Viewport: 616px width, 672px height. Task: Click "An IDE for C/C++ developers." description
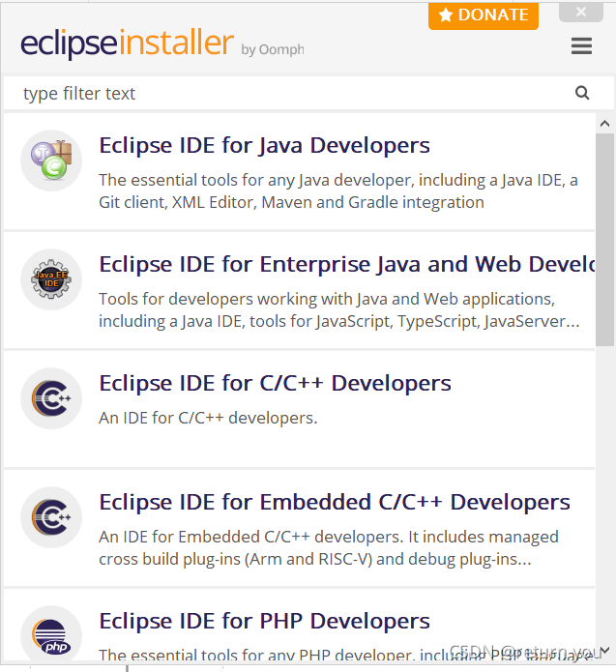(x=208, y=418)
